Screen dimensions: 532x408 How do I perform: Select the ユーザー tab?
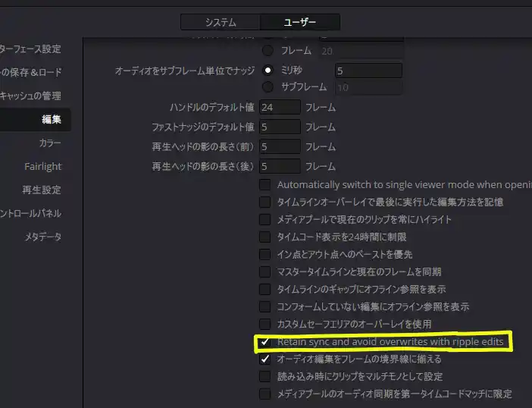click(300, 23)
